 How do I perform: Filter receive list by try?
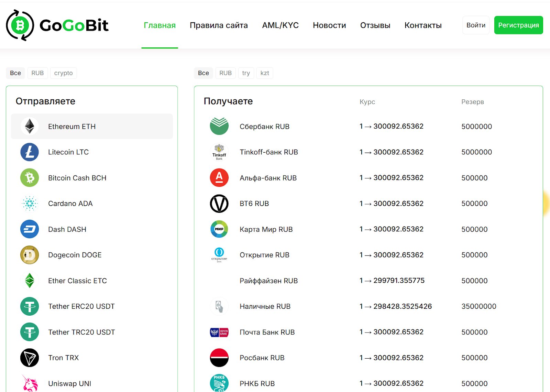click(x=246, y=73)
